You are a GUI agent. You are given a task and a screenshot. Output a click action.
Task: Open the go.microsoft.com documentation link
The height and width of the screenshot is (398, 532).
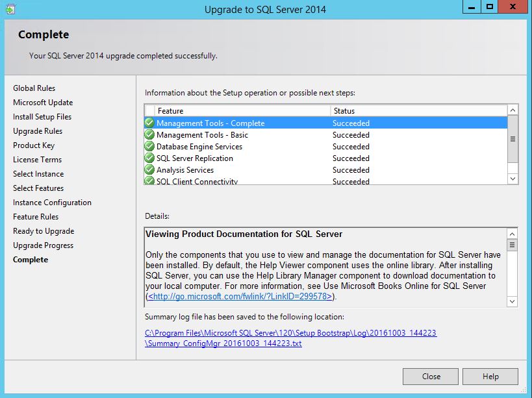coord(240,297)
